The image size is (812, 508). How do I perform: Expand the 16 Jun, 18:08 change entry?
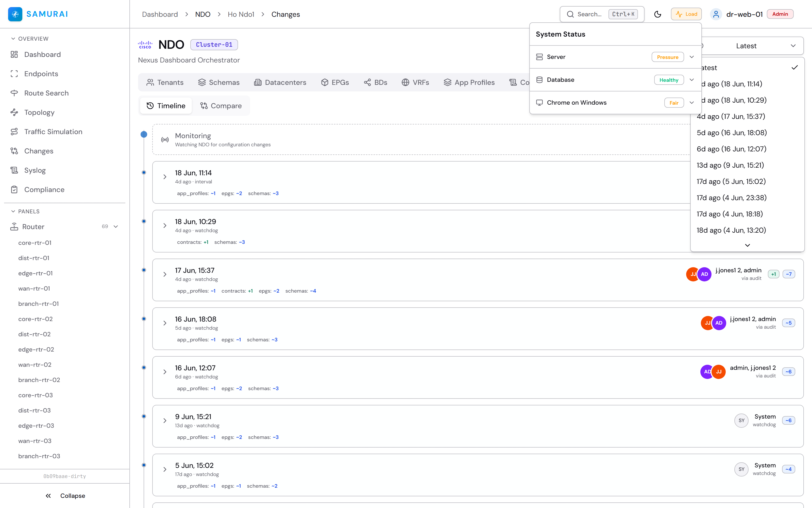pos(165,323)
